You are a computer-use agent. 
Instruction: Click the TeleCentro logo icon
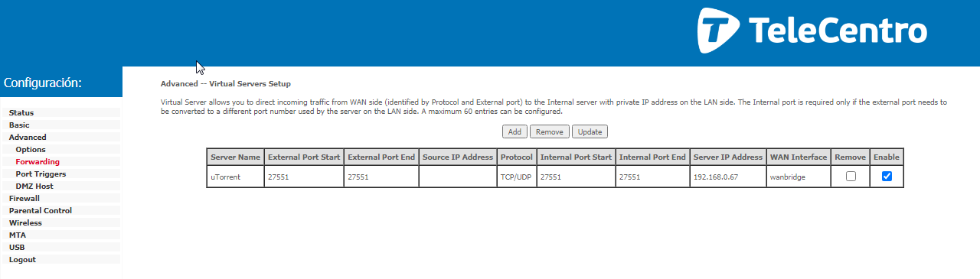pos(718,31)
